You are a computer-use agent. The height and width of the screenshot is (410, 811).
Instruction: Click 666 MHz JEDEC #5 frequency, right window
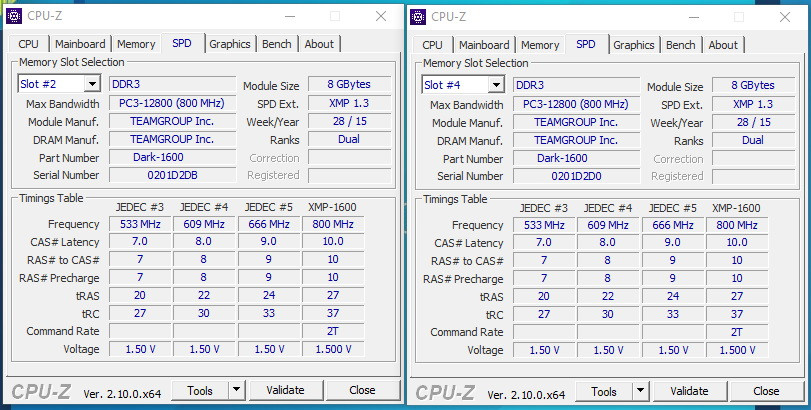click(672, 225)
